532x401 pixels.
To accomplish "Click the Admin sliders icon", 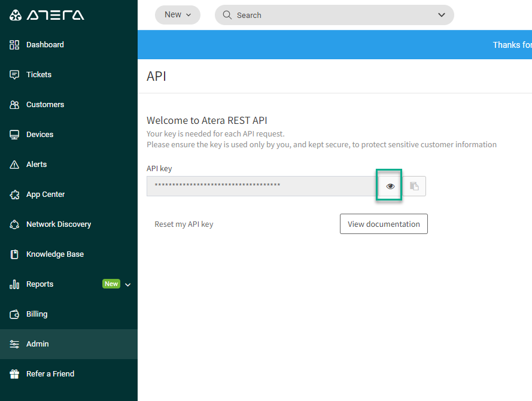I will [x=14, y=344].
